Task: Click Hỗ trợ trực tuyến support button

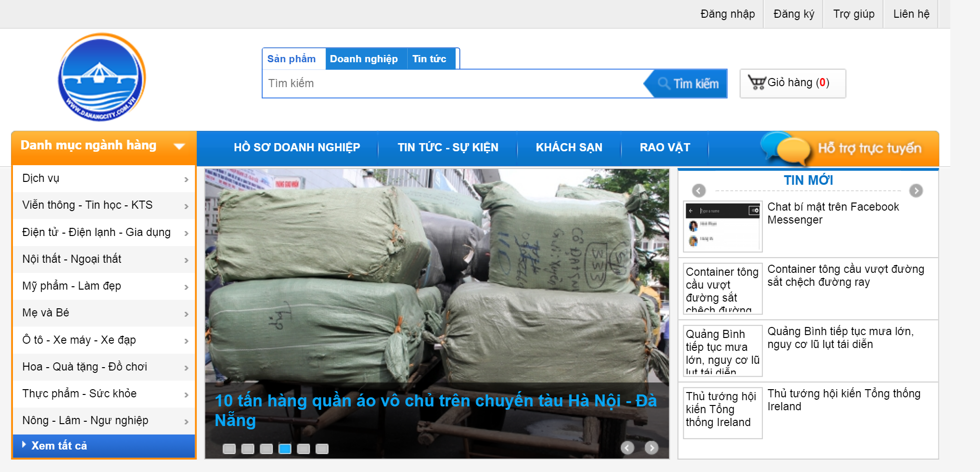Action: tap(849, 148)
